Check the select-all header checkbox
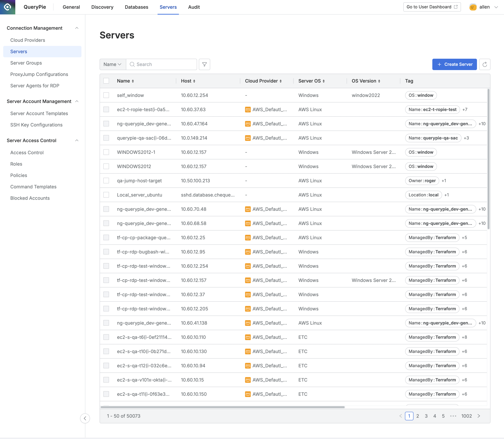 pos(106,81)
